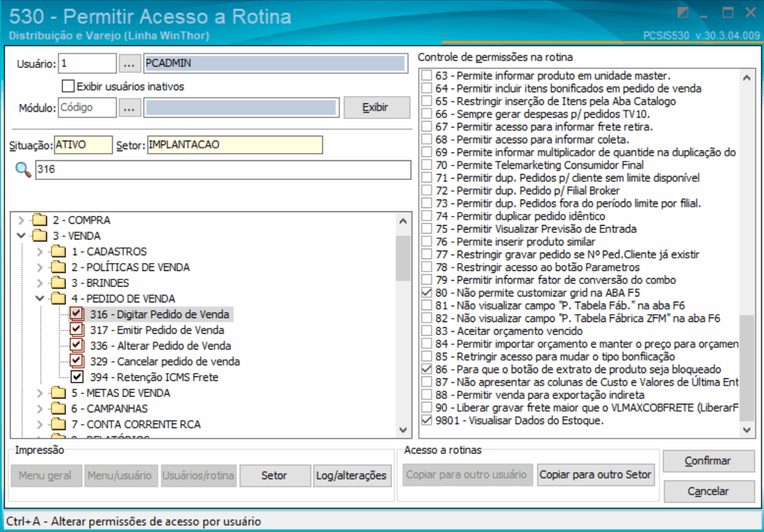This screenshot has height=532, width=764.
Task: Enable permission 88 venda para exportação indireta
Action: tap(427, 395)
